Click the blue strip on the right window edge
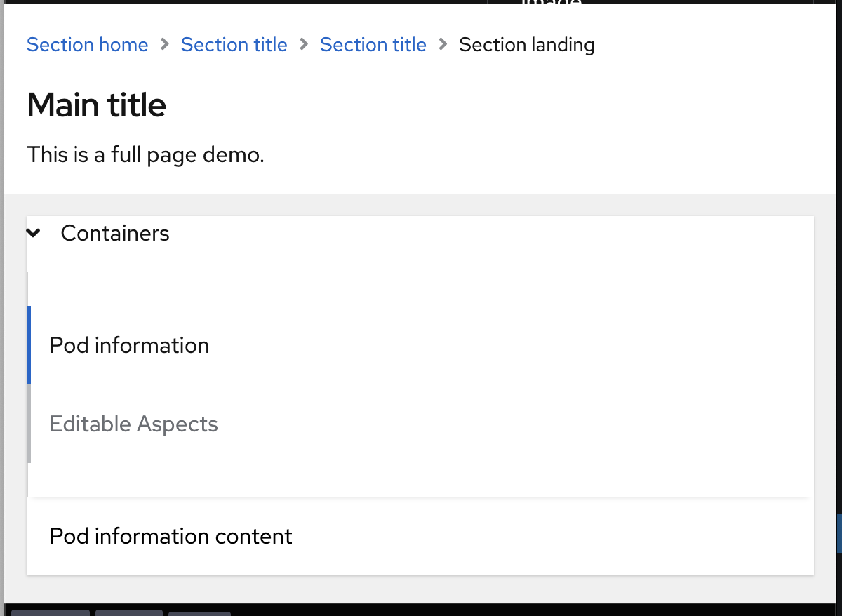This screenshot has width=842, height=616. click(x=839, y=533)
